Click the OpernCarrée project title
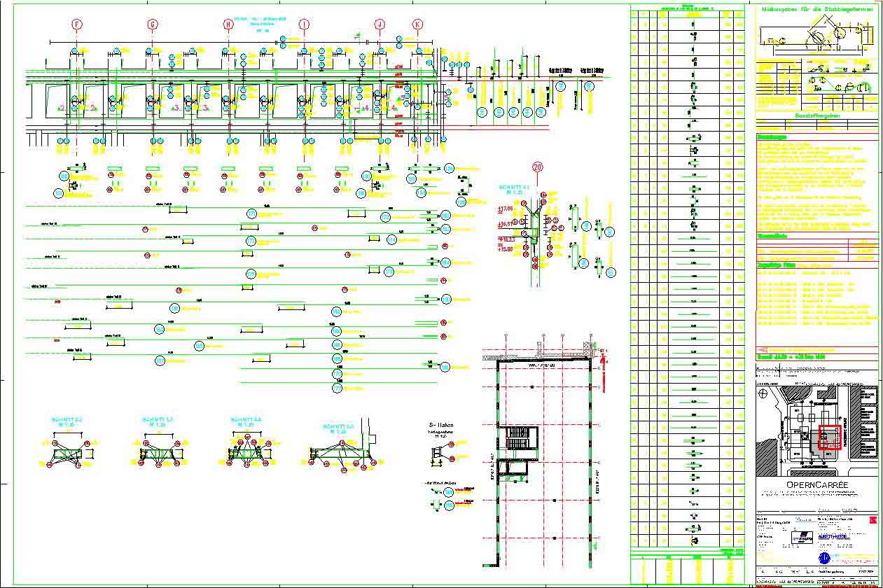The image size is (883, 588). 816,484
